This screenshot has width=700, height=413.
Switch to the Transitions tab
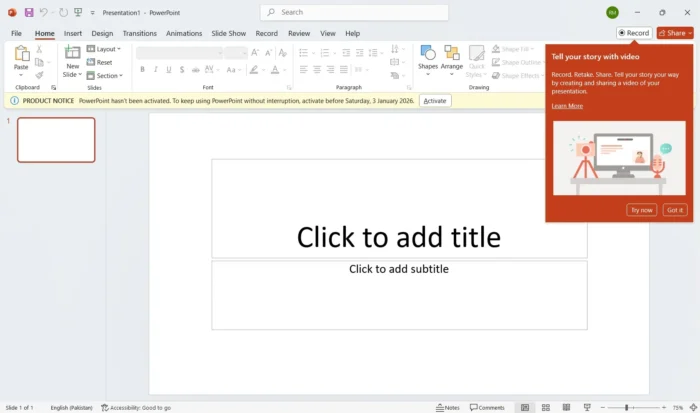[139, 33]
